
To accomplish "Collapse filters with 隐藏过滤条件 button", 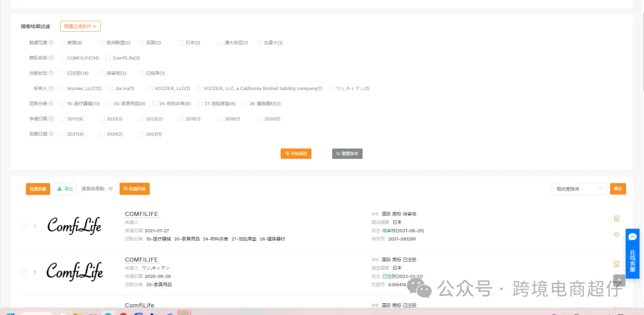I will pos(80,26).
